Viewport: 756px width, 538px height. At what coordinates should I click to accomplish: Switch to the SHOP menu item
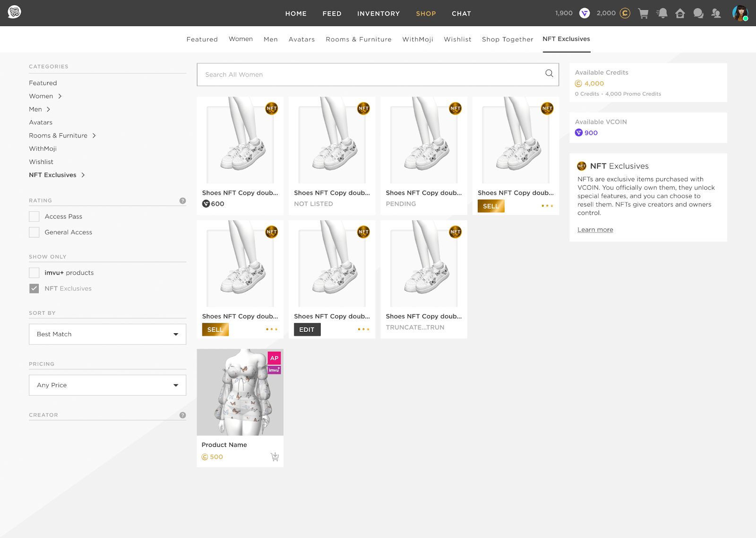pos(426,13)
